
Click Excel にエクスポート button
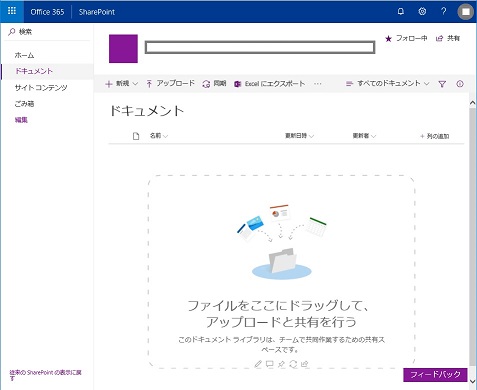pyautogui.click(x=269, y=84)
